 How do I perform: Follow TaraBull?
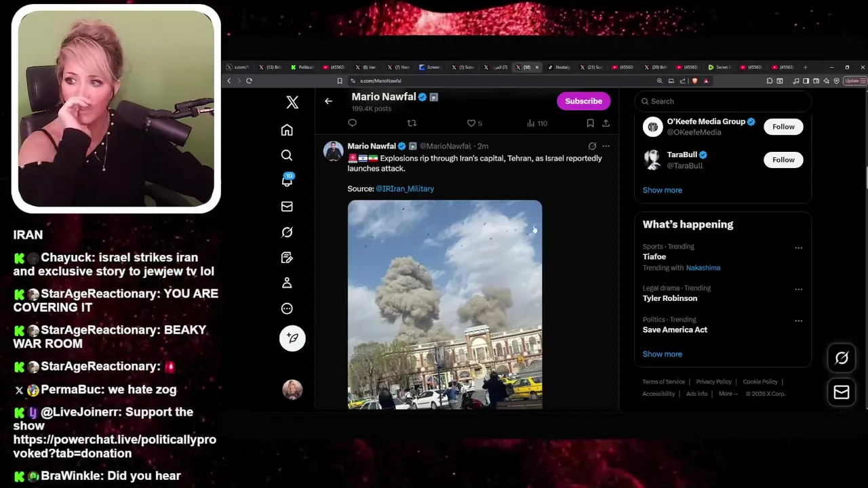click(x=783, y=160)
